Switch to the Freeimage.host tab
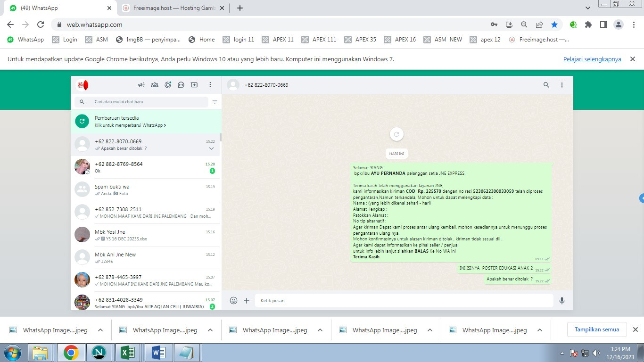 pos(173,8)
